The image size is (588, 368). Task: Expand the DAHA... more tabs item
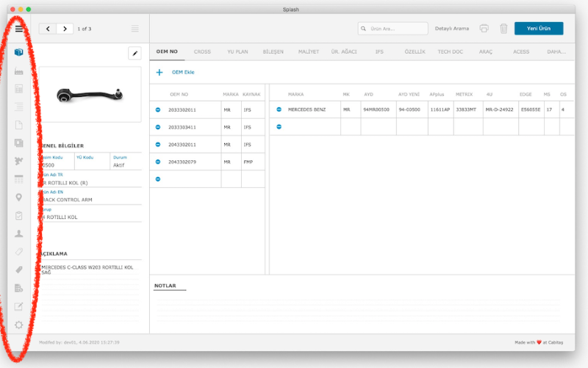556,52
